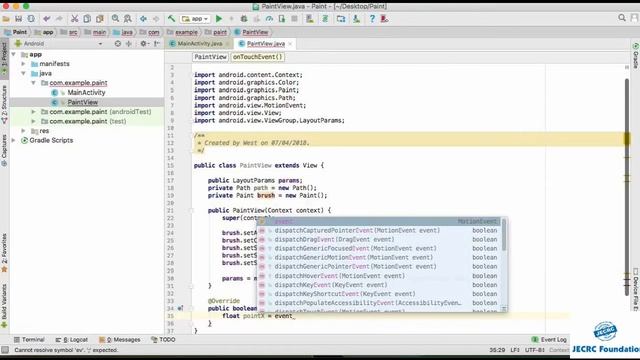The width and height of the screenshot is (640, 360).
Task: Close the PaintView.java tab
Action: (290, 44)
